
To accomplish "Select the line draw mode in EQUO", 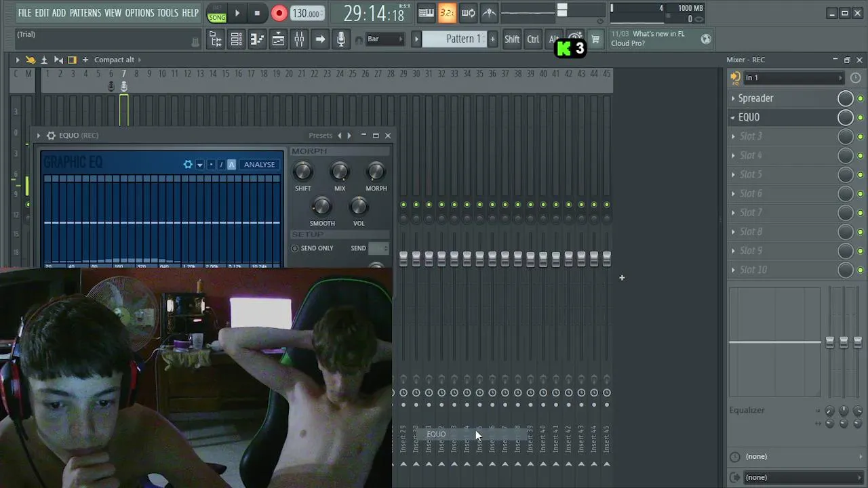I will point(221,165).
